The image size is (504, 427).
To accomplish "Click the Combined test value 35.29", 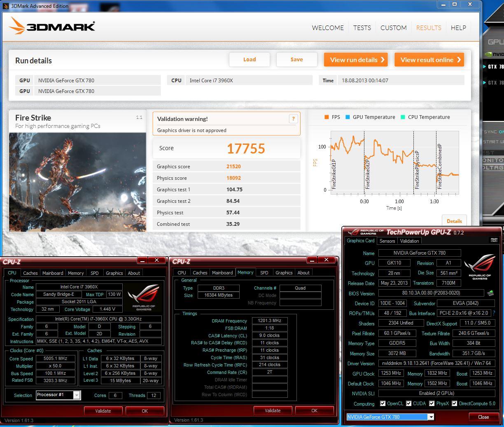I will 233,224.
